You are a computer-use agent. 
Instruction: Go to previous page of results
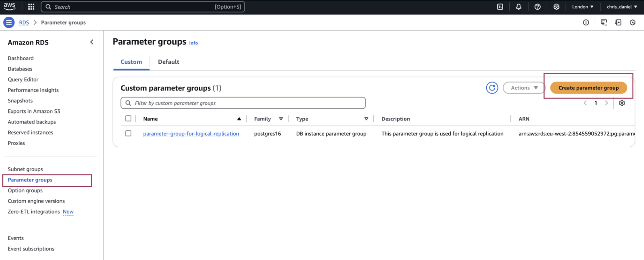tap(585, 103)
